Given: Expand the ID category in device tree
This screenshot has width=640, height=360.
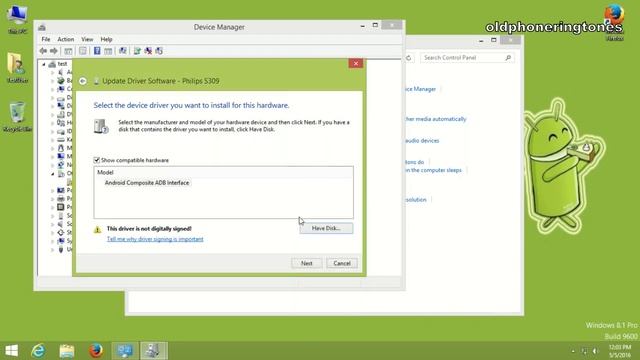Looking at the screenshot, I should [x=52, y=131].
